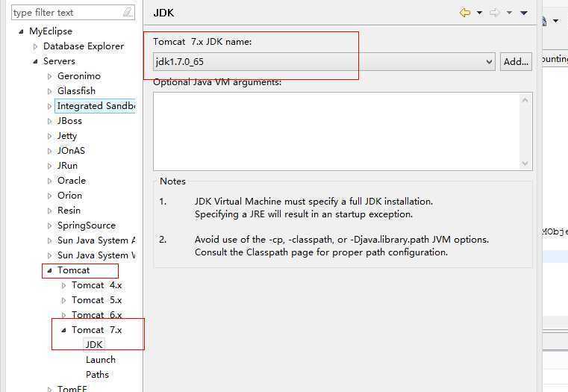Screen dimensions: 568x392
Task: Select Oracle tree item
Action: tap(72, 180)
